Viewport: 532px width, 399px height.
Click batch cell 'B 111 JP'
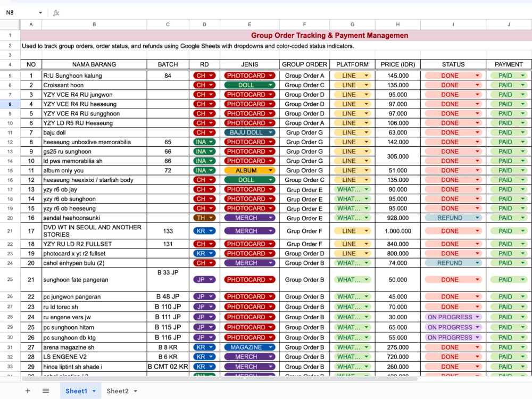pos(168,317)
